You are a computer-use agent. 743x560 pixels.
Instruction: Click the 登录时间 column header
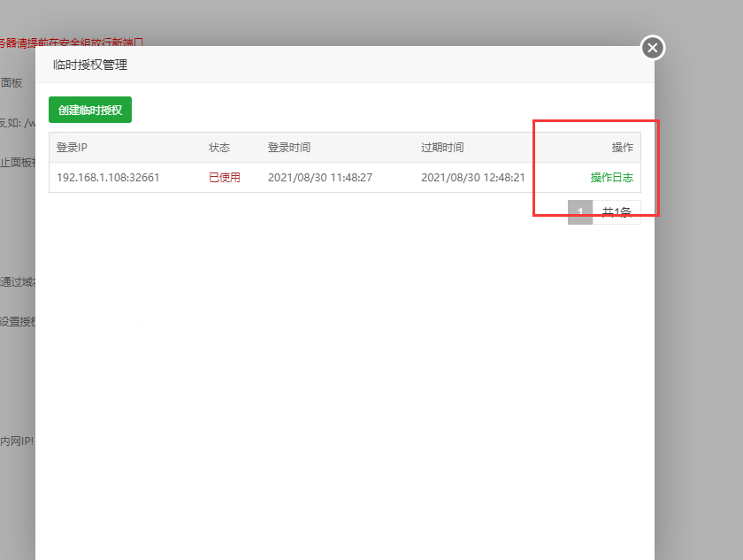tap(289, 148)
